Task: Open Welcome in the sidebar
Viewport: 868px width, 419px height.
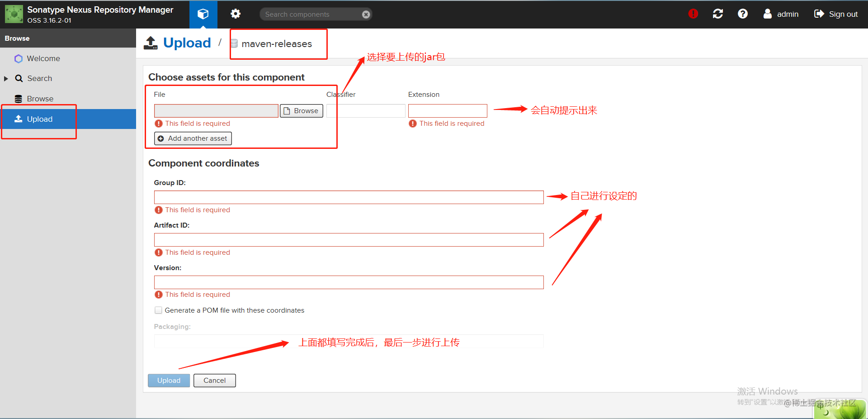Action: (43, 58)
